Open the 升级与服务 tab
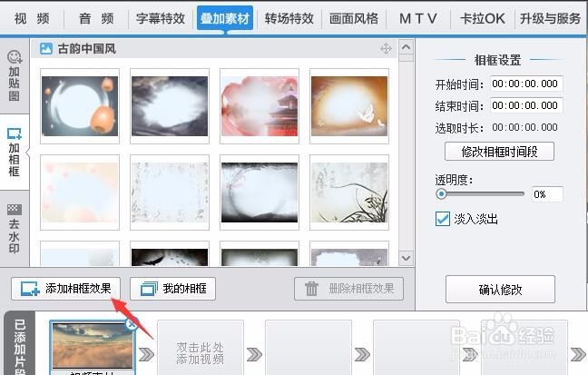 (x=550, y=18)
